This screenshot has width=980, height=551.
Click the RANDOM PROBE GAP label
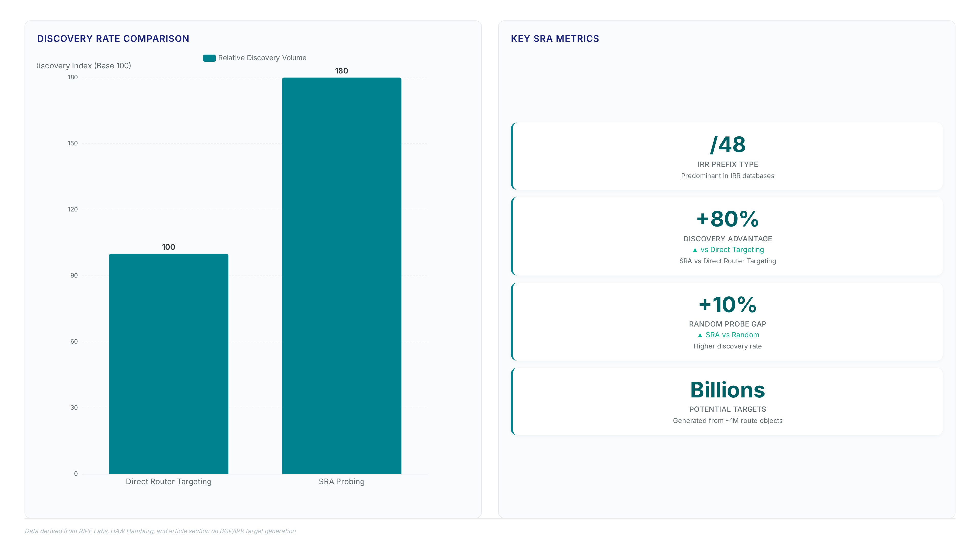(727, 324)
